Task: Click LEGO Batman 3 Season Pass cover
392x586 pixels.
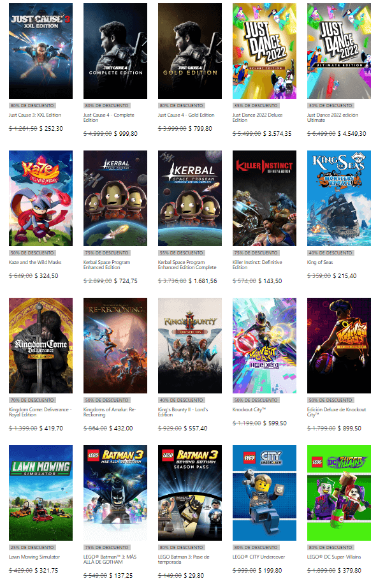Action: [x=190, y=492]
